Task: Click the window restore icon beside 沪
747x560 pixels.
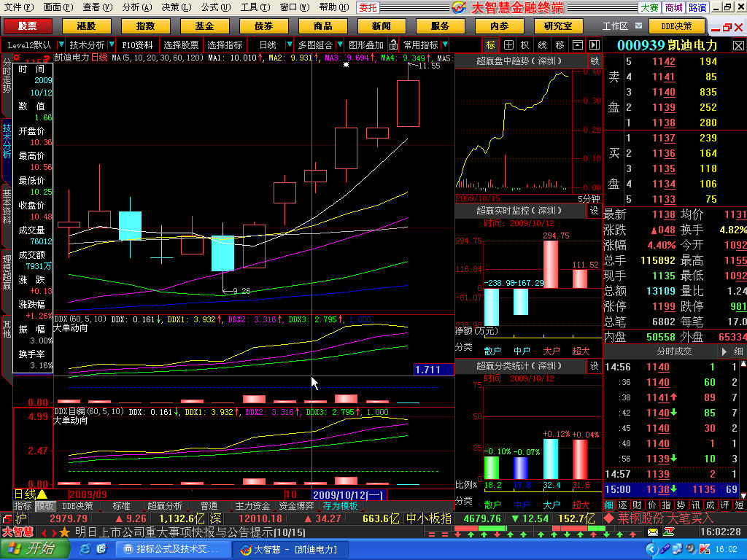Action: (6, 518)
